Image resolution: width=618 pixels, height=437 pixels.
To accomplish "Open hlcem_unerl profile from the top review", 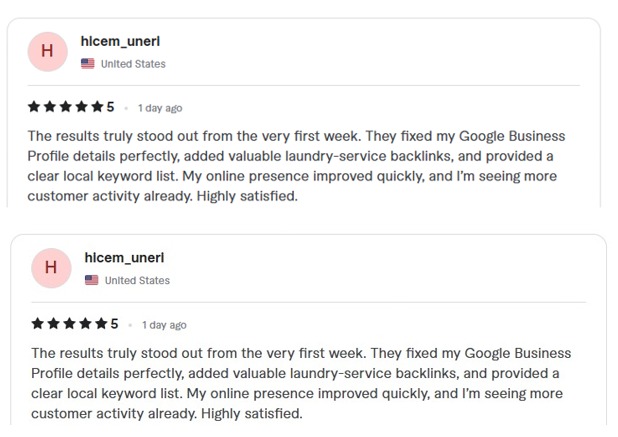I will click(120, 42).
